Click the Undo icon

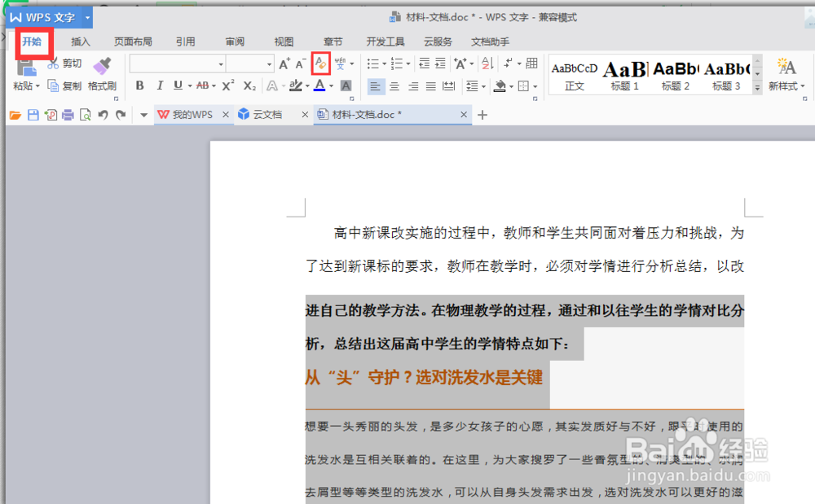click(102, 114)
